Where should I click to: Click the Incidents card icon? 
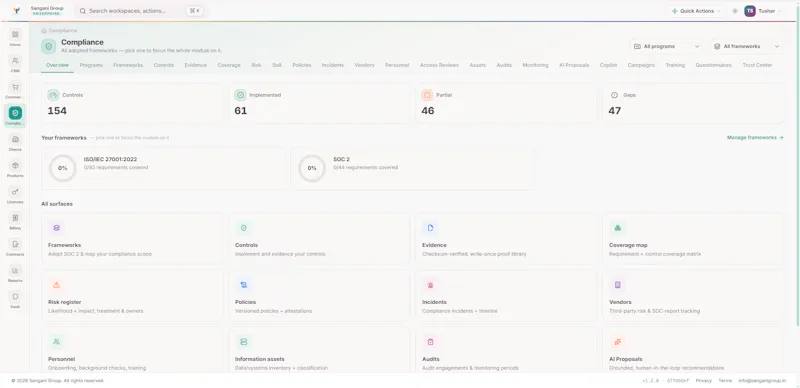(431, 285)
